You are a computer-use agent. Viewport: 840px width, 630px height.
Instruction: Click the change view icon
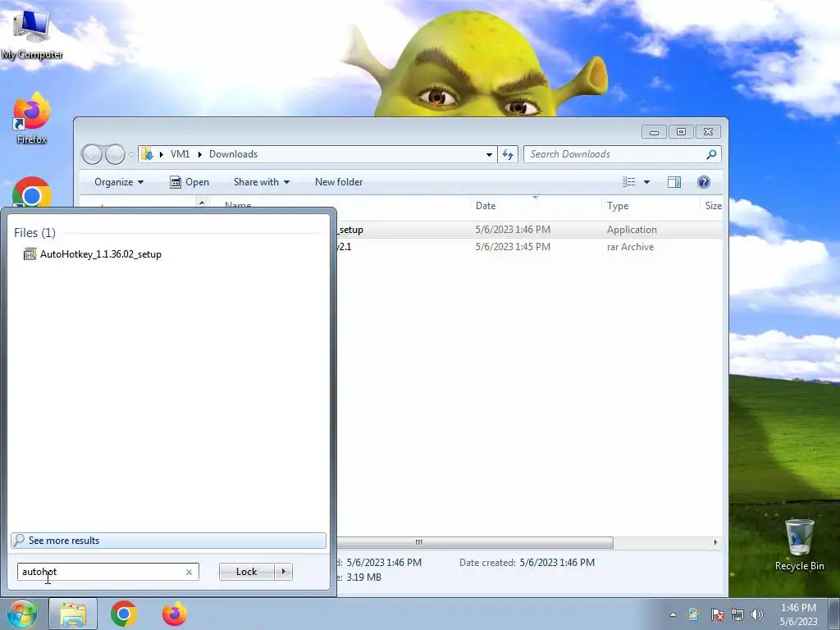pyautogui.click(x=629, y=182)
